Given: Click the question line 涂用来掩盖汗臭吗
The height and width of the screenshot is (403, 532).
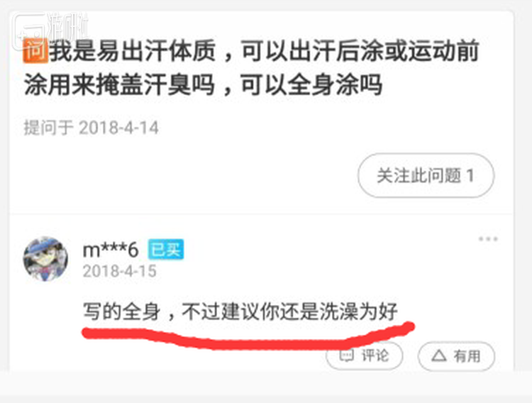Looking at the screenshot, I should click(x=120, y=84).
